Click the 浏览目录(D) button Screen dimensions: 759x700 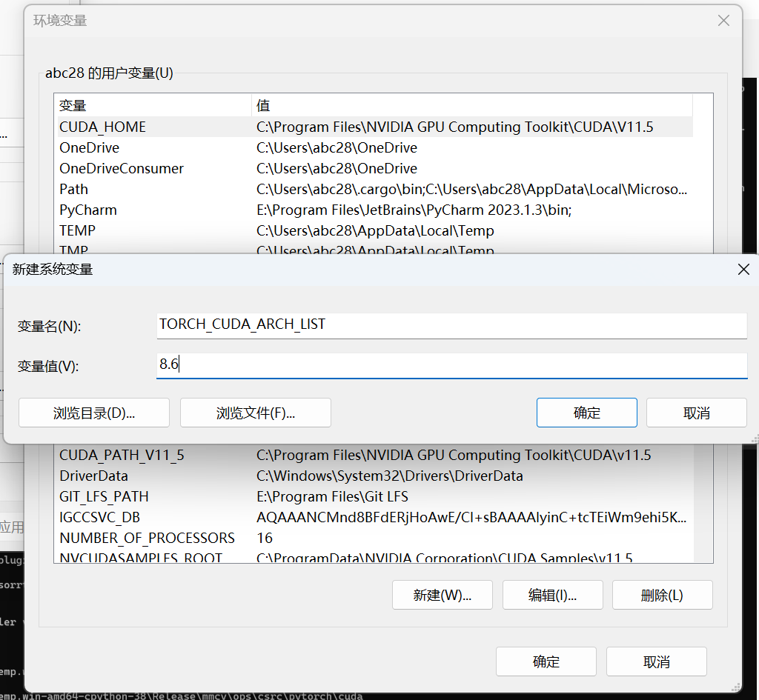[93, 413]
